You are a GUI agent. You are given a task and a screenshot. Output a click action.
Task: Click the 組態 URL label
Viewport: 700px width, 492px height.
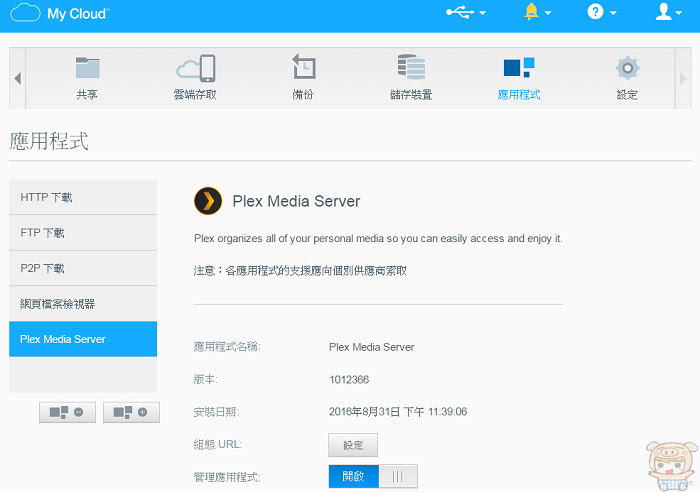(x=218, y=445)
